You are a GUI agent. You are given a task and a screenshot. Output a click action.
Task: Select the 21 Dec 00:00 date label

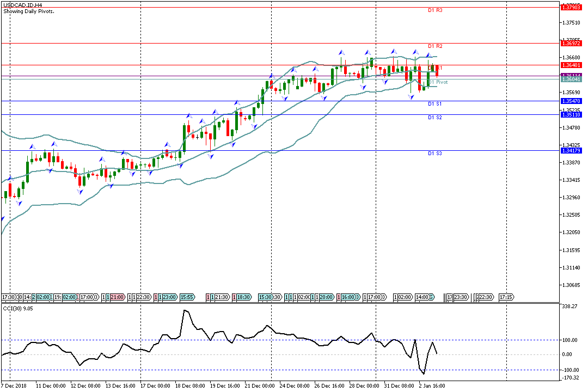[260, 386]
